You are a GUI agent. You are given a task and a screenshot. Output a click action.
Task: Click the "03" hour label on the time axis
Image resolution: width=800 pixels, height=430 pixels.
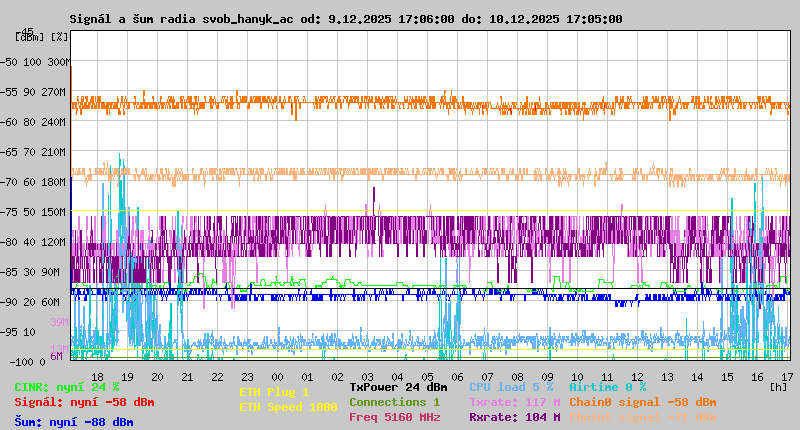(x=367, y=377)
